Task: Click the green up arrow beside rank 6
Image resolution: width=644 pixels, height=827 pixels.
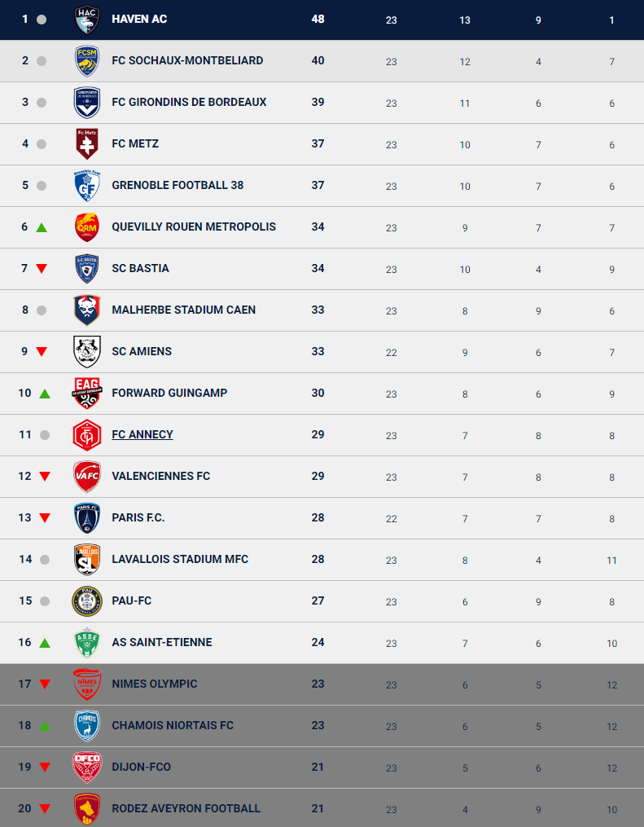Action: pos(42,227)
